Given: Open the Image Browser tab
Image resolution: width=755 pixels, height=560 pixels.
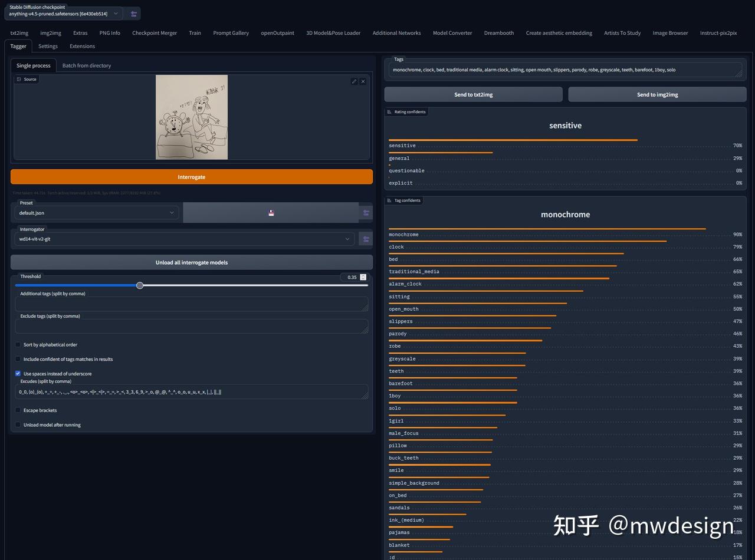Looking at the screenshot, I should point(670,33).
